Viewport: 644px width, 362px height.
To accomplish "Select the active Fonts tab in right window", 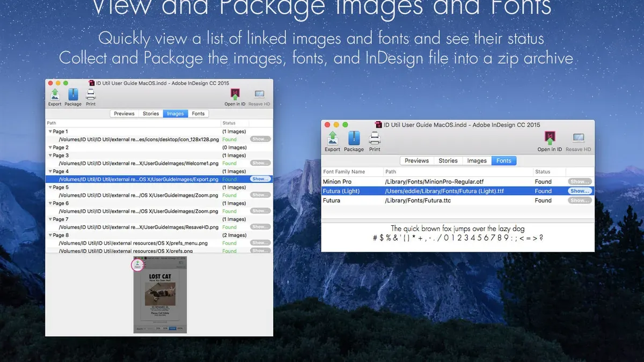I will (504, 160).
